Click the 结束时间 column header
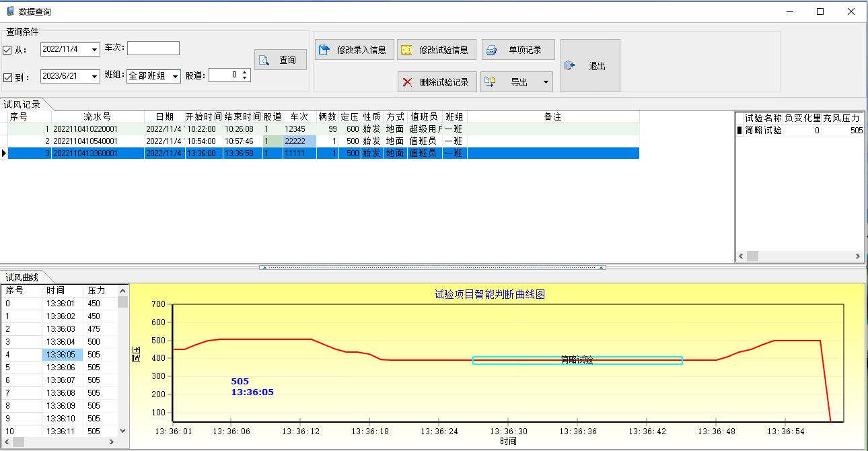The height and width of the screenshot is (451, 868). point(242,116)
